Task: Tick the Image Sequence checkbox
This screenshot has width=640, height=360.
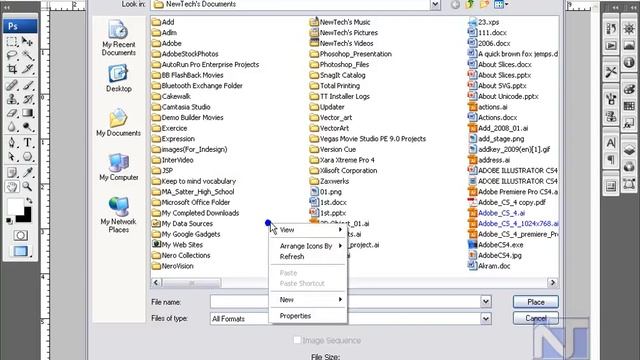Action: tap(297, 340)
